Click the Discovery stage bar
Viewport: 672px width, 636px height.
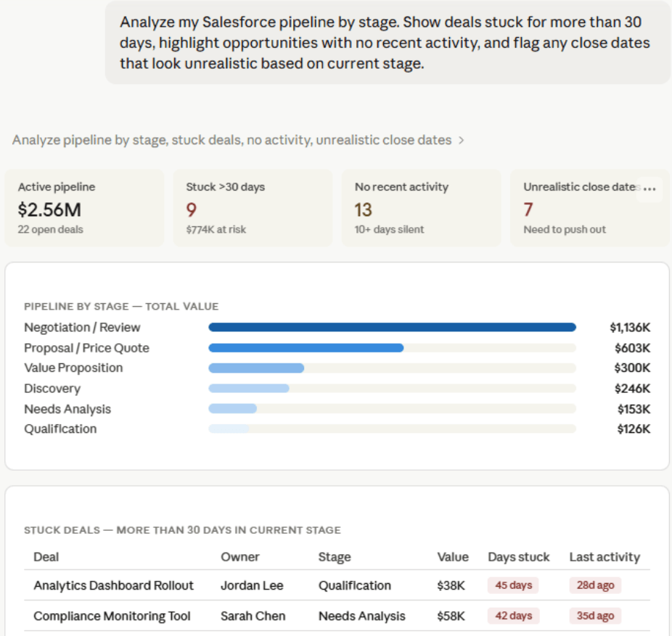249,389
